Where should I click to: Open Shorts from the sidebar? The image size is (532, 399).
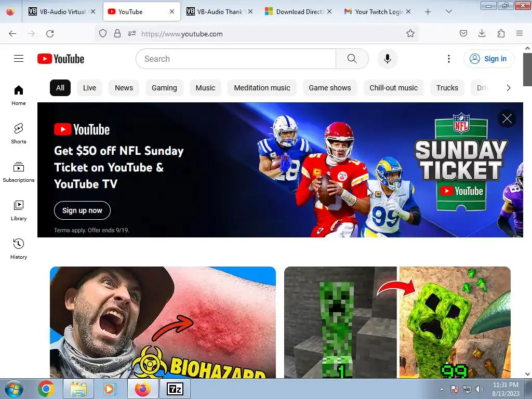(19, 134)
